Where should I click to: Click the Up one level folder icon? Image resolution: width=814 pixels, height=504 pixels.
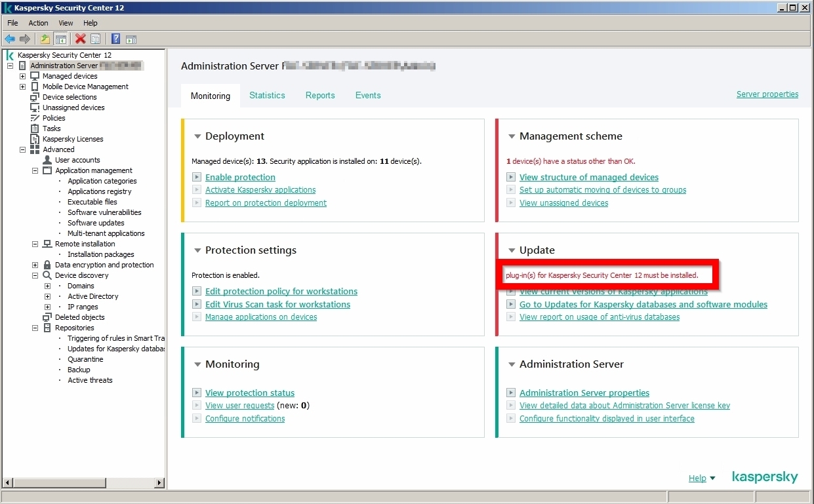point(45,39)
